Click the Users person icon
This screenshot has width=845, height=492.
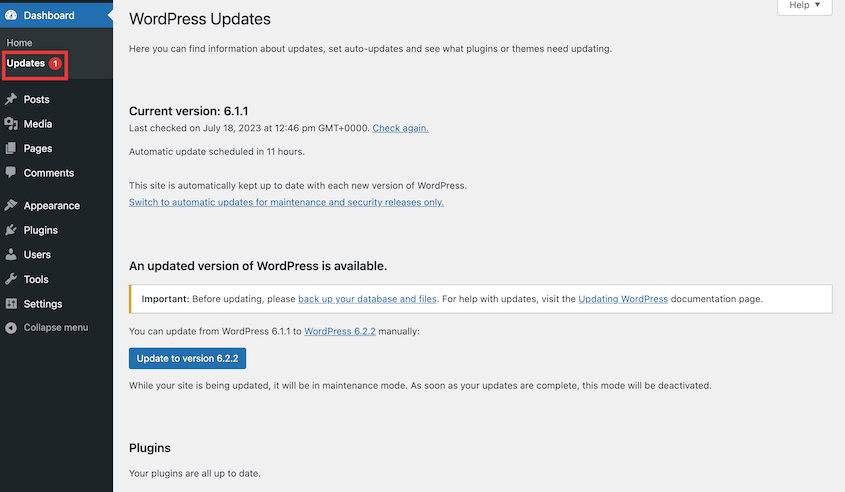click(11, 254)
